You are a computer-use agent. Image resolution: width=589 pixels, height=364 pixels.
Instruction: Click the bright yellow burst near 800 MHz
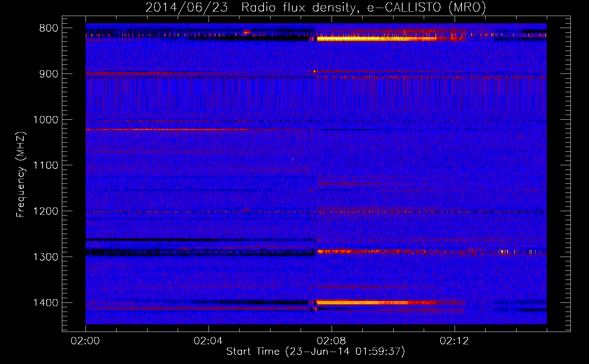(377, 38)
